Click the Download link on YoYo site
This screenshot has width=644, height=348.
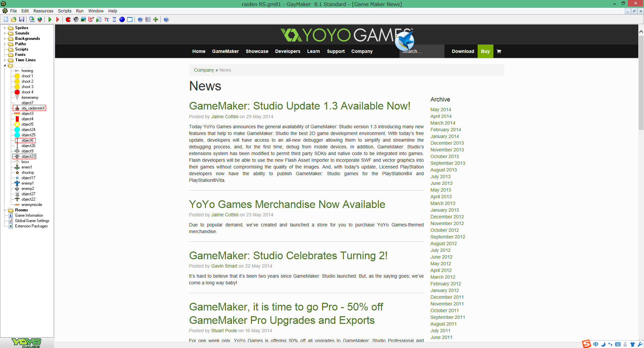[463, 51]
